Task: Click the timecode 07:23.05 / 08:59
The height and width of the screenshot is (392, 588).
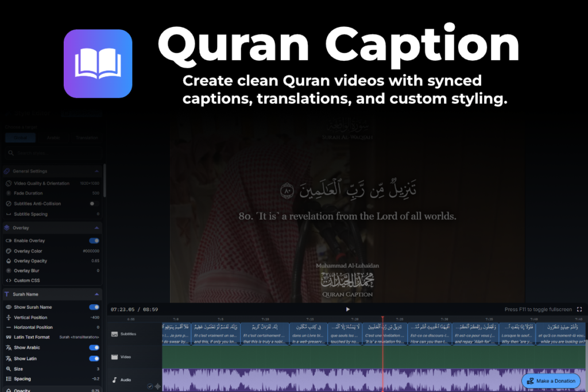Action: (x=134, y=309)
